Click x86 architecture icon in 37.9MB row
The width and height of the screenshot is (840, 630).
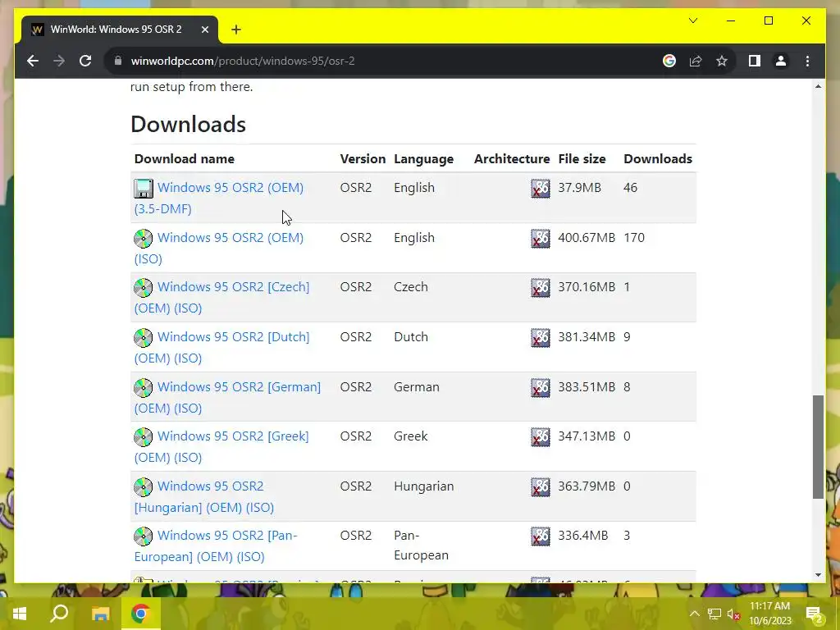click(x=540, y=189)
